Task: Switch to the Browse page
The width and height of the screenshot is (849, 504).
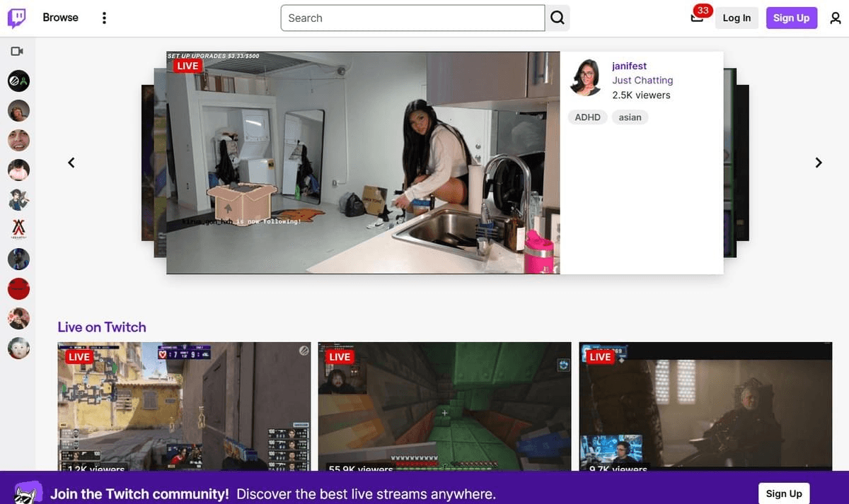Action: click(60, 17)
